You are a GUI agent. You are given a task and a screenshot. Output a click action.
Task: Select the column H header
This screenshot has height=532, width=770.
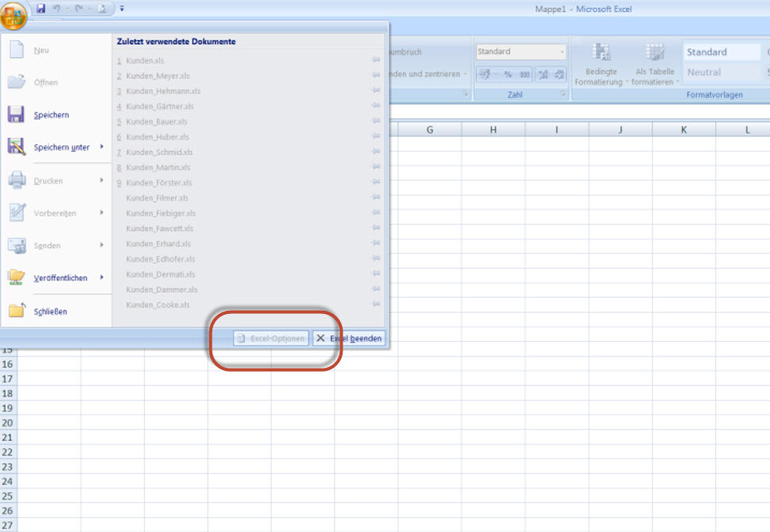(492, 129)
